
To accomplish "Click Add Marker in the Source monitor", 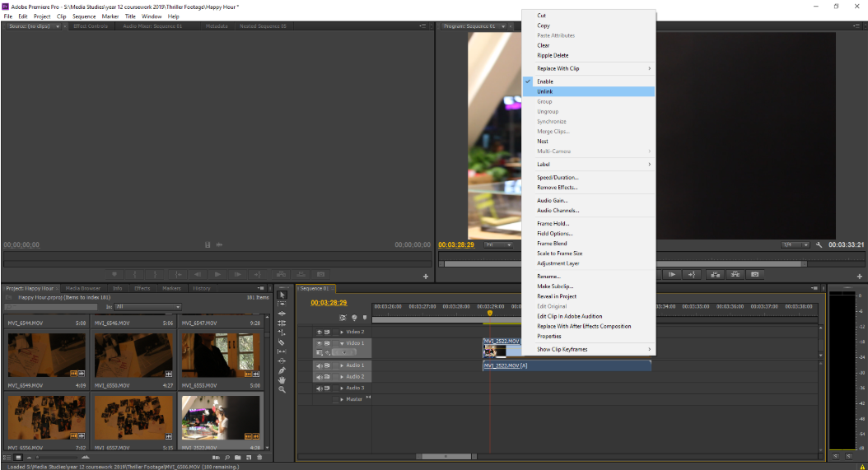I will point(114,275).
